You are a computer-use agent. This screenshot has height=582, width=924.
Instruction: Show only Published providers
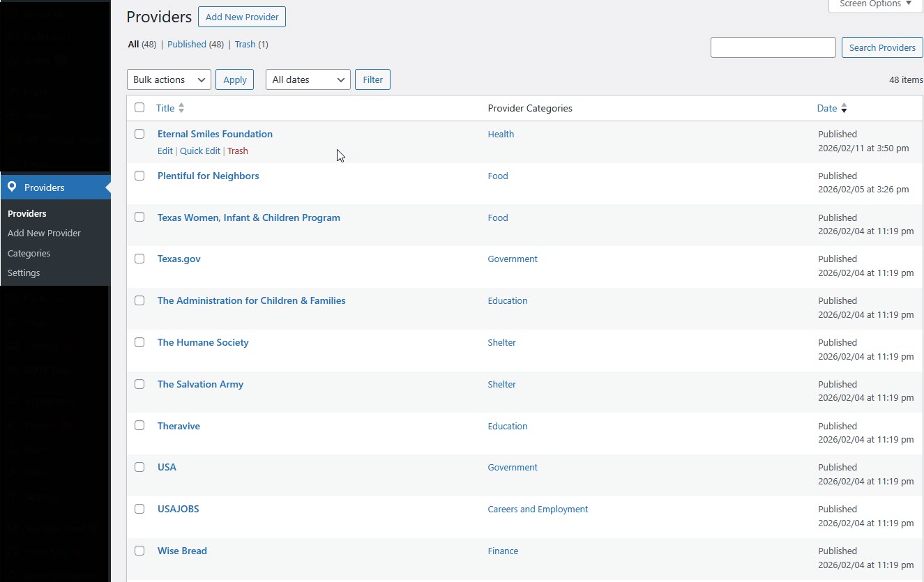[x=186, y=45]
